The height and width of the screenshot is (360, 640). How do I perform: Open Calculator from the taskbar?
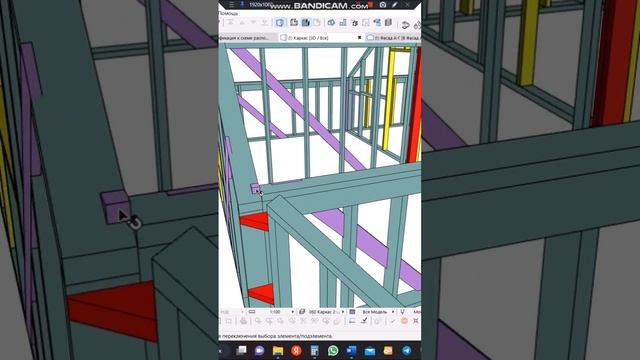pyautogui.click(x=315, y=351)
